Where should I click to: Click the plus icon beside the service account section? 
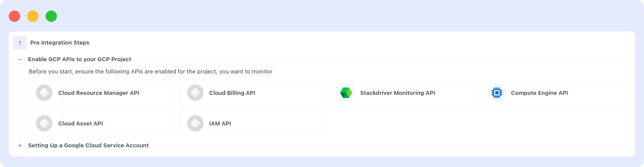20,145
